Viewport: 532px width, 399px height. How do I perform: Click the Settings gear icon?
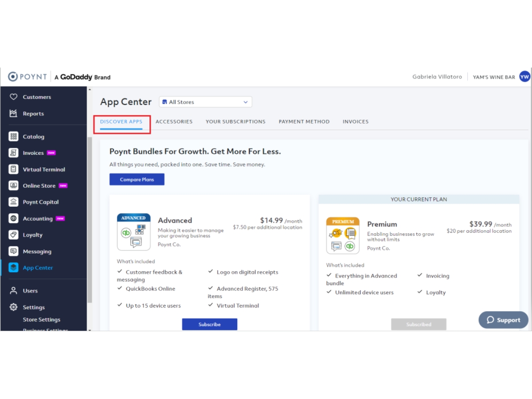click(13, 307)
